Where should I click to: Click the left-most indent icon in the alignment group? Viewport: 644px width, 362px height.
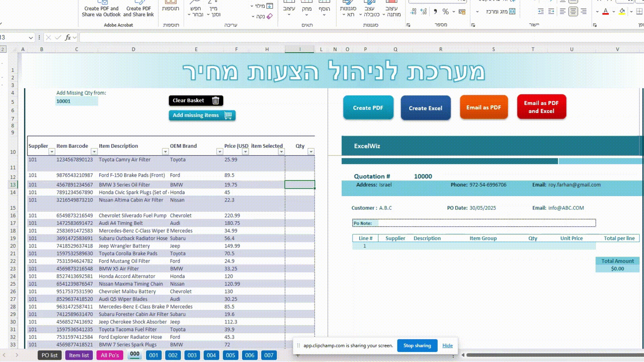(541, 12)
